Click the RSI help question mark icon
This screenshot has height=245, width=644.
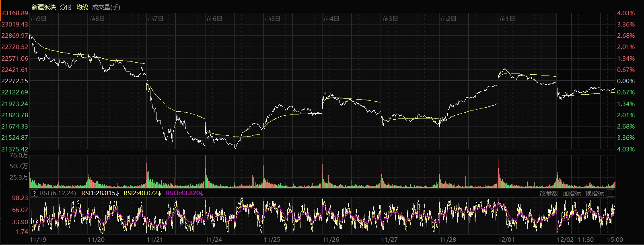click(35, 193)
